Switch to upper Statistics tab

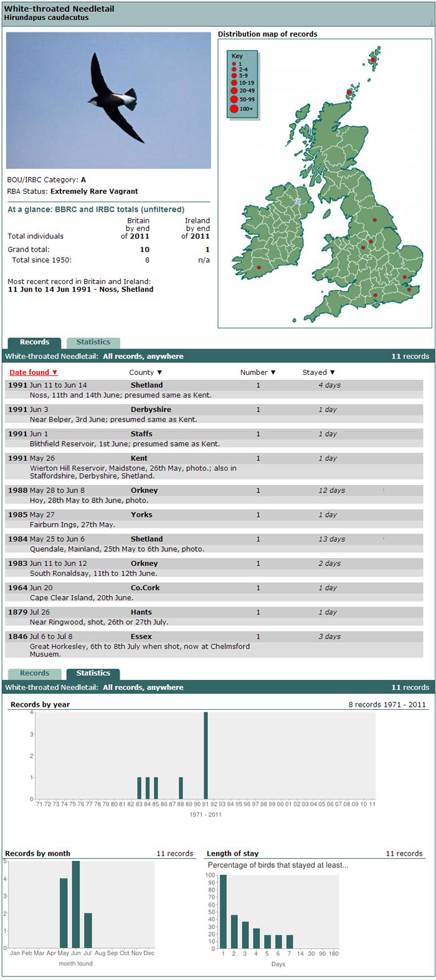[93, 342]
